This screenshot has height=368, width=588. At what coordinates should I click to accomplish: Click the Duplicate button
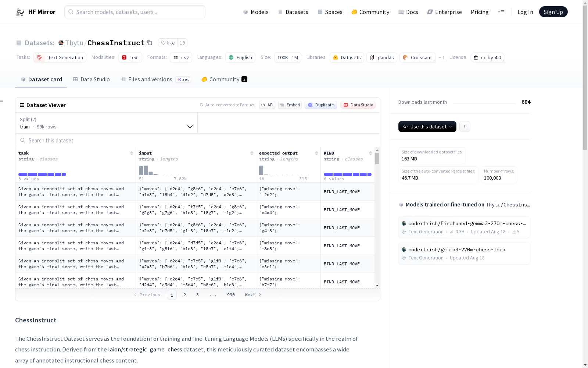[321, 105]
